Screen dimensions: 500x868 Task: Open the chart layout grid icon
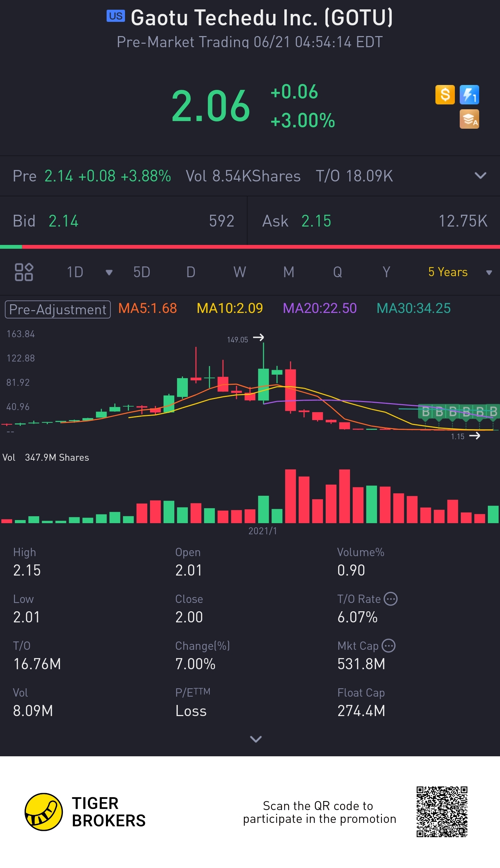point(24,272)
